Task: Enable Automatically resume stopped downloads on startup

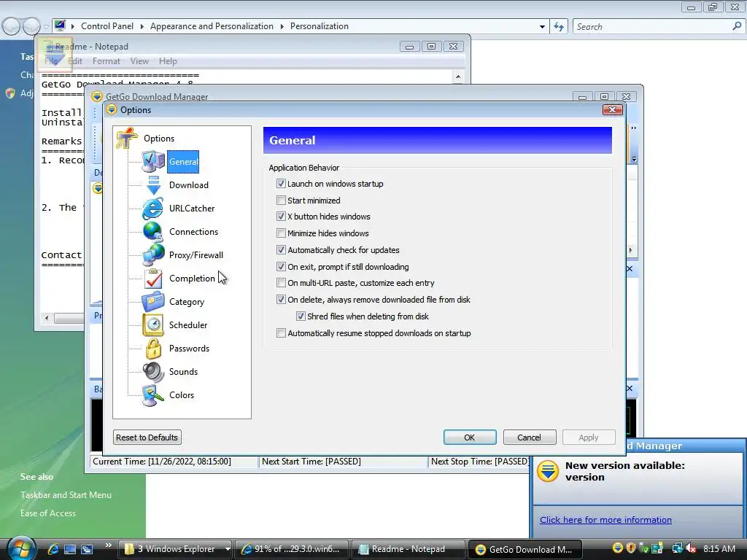Action: point(281,333)
